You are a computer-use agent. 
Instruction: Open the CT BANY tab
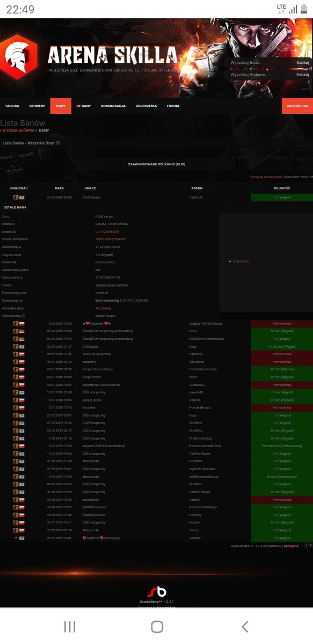[83, 106]
